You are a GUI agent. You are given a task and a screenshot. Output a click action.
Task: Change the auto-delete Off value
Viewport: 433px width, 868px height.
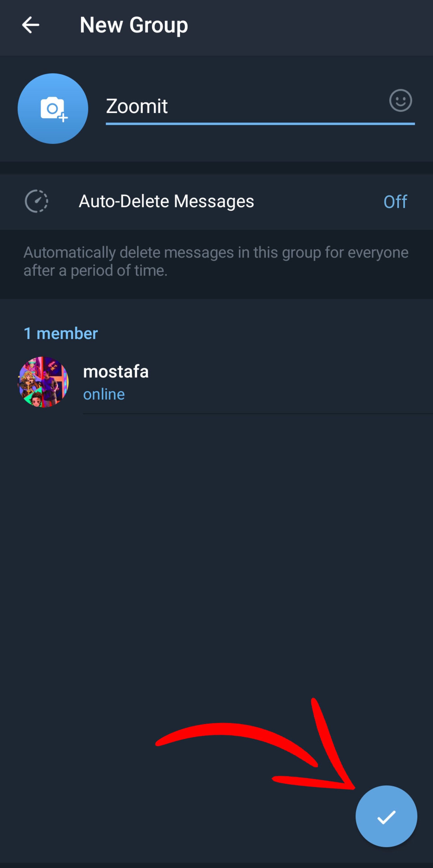(395, 202)
